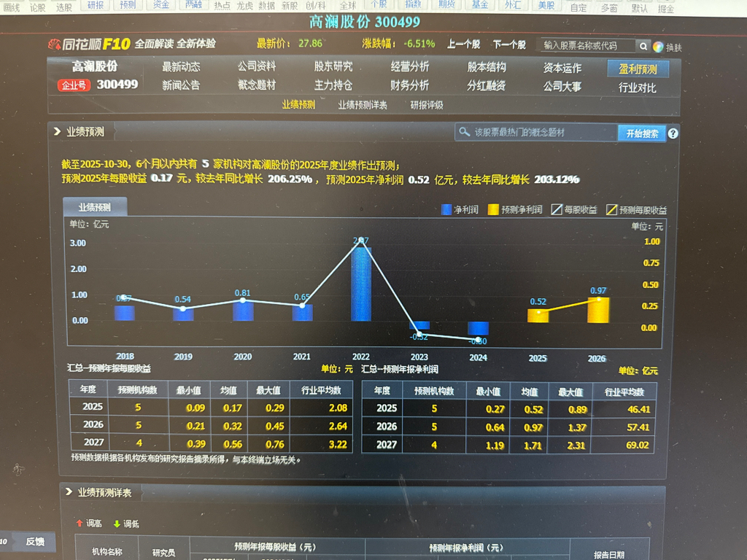This screenshot has height=560, width=747.
Task: Click the 开始搜索 button
Action: [642, 133]
